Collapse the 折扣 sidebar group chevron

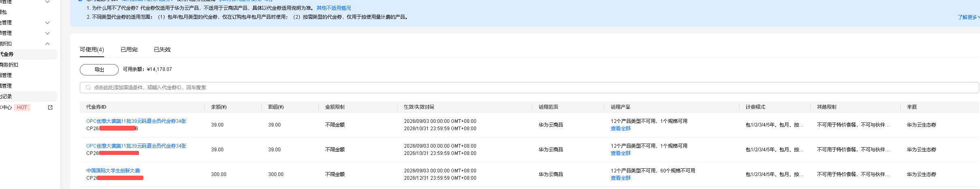tap(47, 44)
